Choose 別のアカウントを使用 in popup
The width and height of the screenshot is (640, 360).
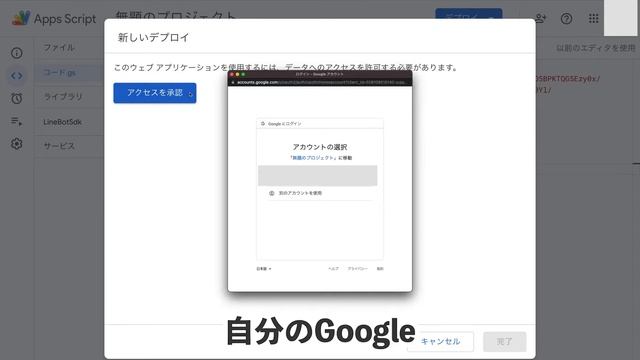point(300,193)
